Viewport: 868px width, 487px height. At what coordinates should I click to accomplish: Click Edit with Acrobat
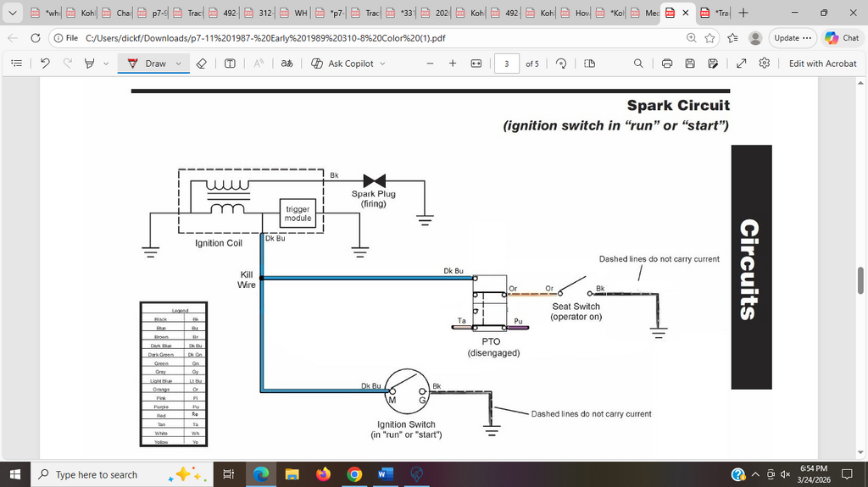(x=822, y=64)
